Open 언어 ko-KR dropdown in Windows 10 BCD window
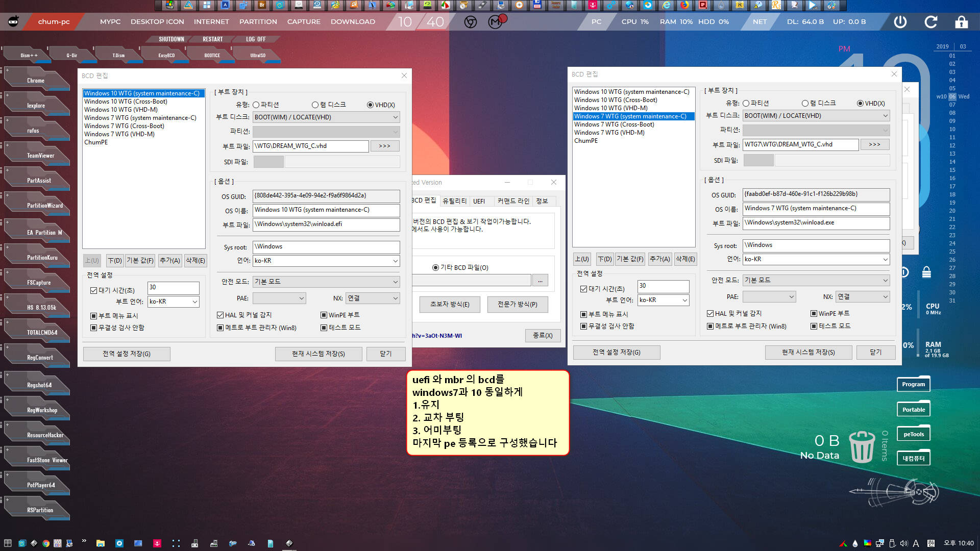 coord(326,261)
